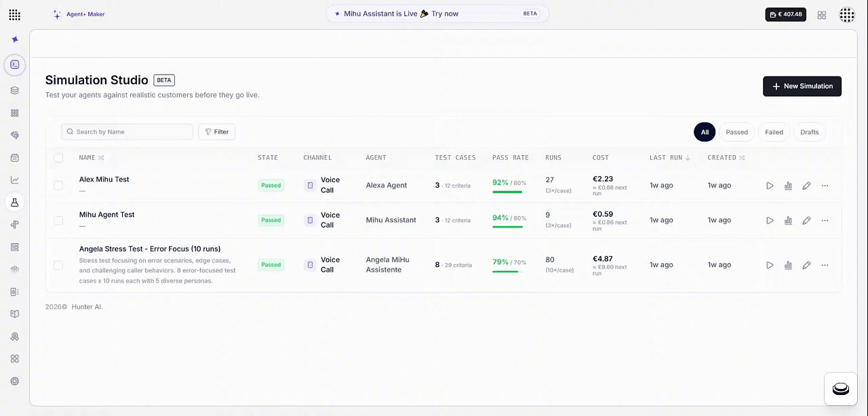Image resolution: width=868 pixels, height=416 pixels.
Task: Run the Angela Stress Test simulation
Action: [x=770, y=265]
